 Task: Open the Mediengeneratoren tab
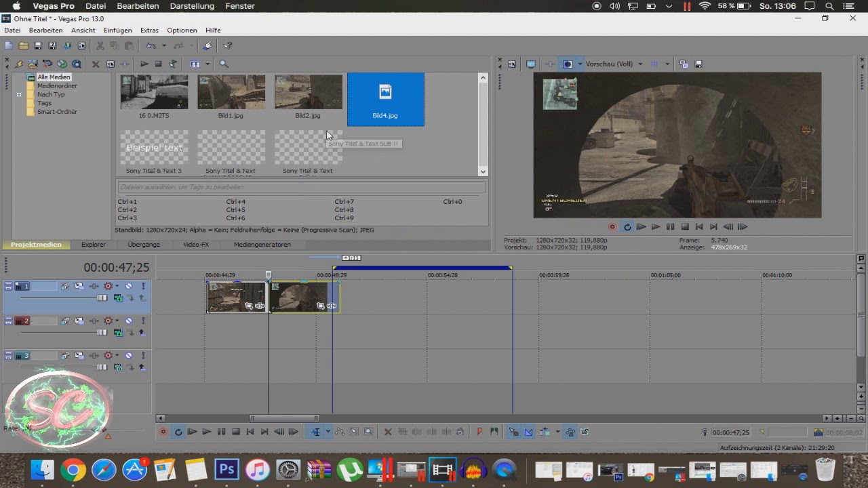(262, 245)
